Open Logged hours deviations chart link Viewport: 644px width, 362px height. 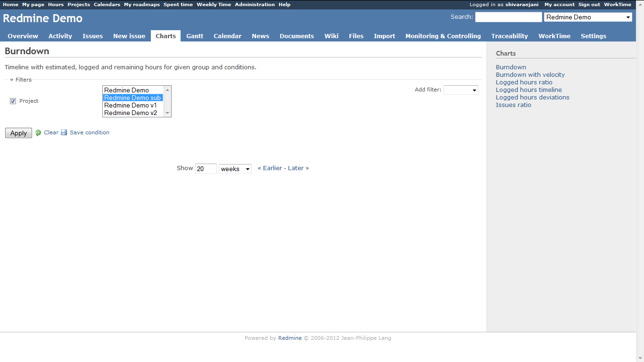click(533, 97)
